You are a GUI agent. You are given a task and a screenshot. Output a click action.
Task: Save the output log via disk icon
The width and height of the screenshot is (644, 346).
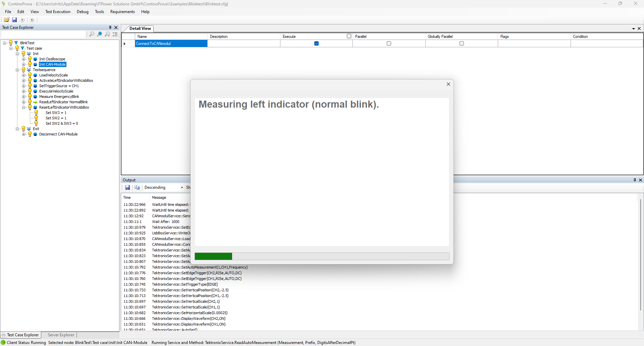(127, 187)
